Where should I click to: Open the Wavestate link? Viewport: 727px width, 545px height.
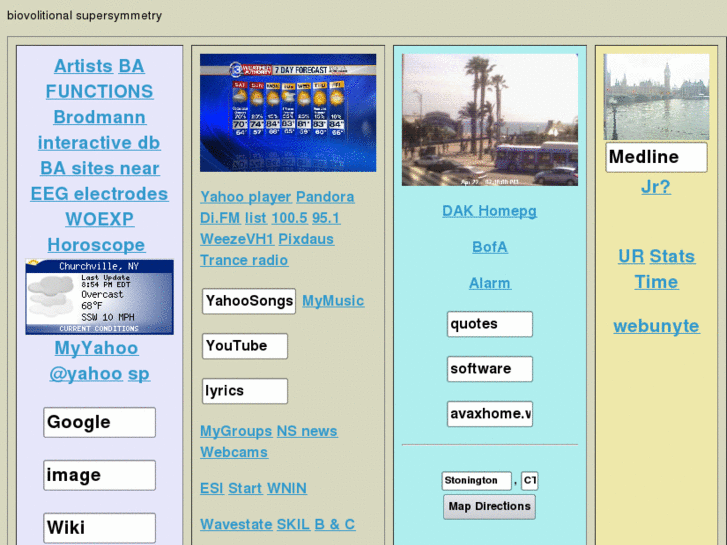236,525
